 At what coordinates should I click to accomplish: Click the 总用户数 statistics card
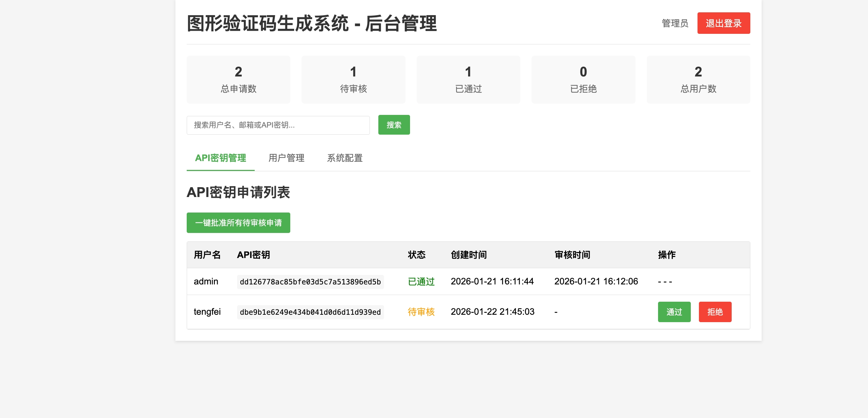pos(698,80)
